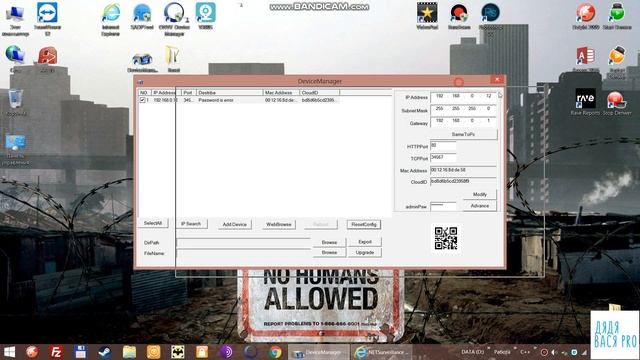Open the Delphi desktop shortcut

click(x=586, y=16)
